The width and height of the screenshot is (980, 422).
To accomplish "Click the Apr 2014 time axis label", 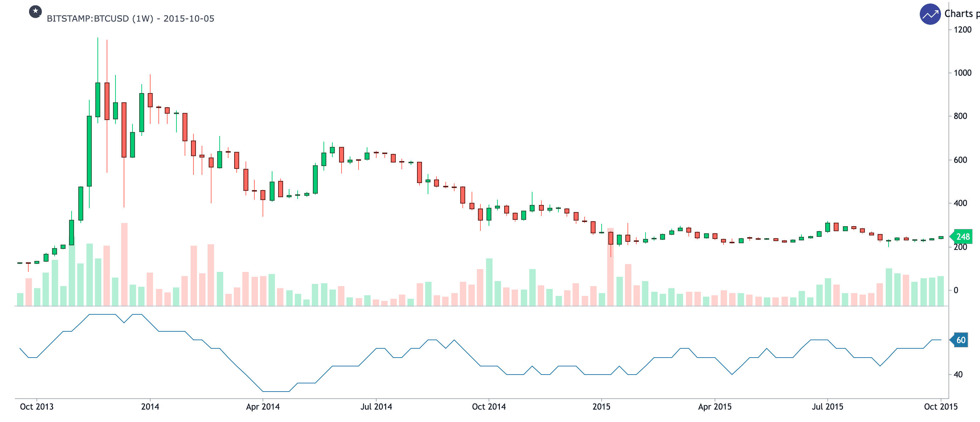I will (x=263, y=407).
